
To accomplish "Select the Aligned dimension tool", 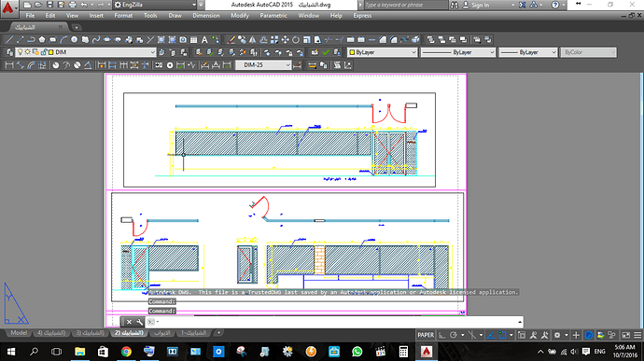I will 21,65.
